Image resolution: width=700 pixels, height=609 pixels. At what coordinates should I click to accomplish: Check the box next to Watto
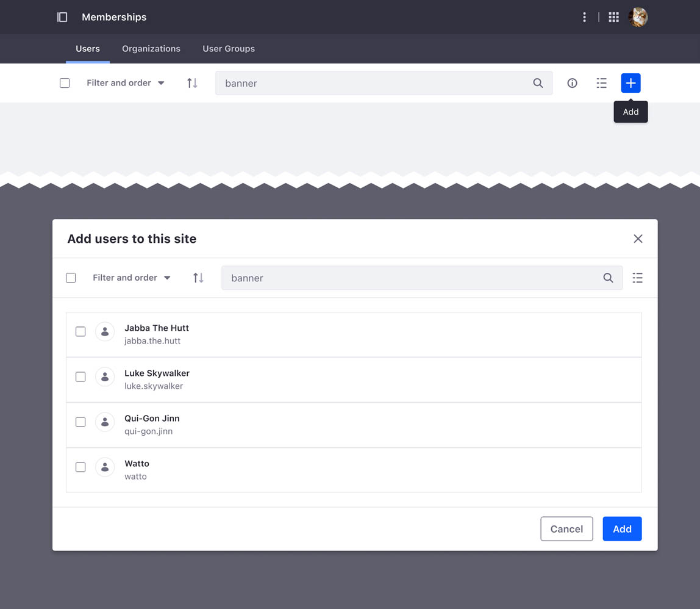80,467
